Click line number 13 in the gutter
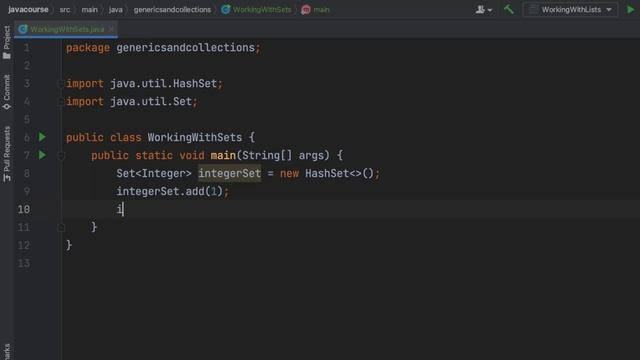Viewport: 640px width, 360px height. (24, 263)
